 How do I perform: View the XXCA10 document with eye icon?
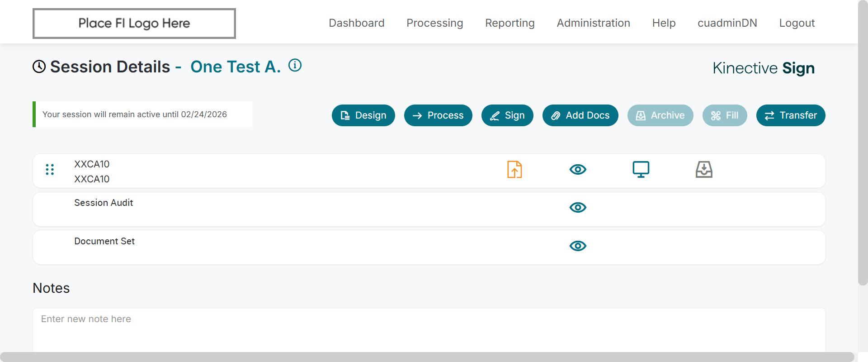578,170
